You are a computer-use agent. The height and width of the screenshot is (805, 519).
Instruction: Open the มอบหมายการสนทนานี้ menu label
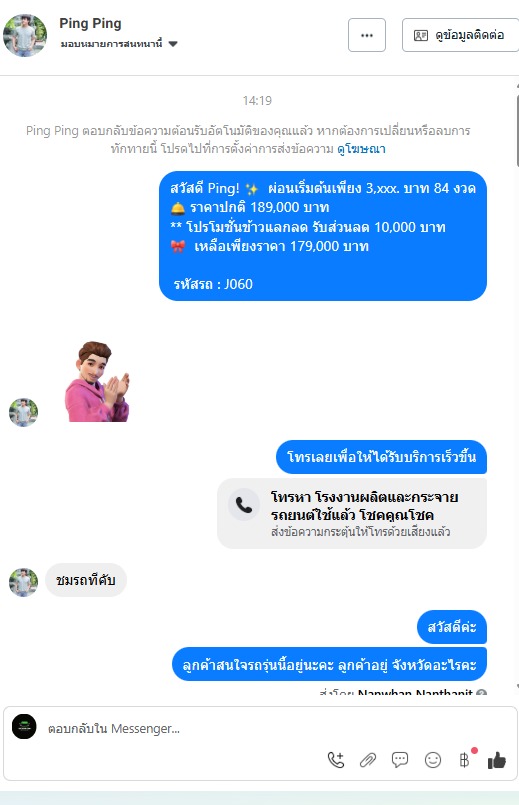pos(111,44)
